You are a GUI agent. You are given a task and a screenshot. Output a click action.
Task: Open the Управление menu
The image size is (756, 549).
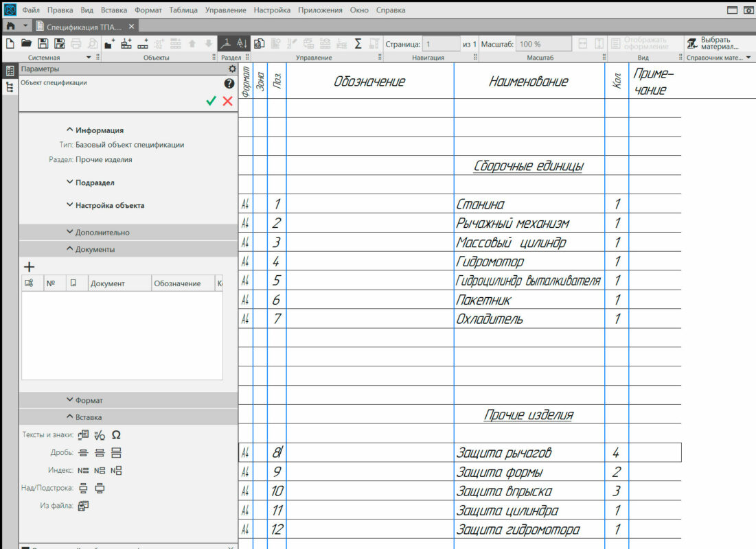(225, 10)
